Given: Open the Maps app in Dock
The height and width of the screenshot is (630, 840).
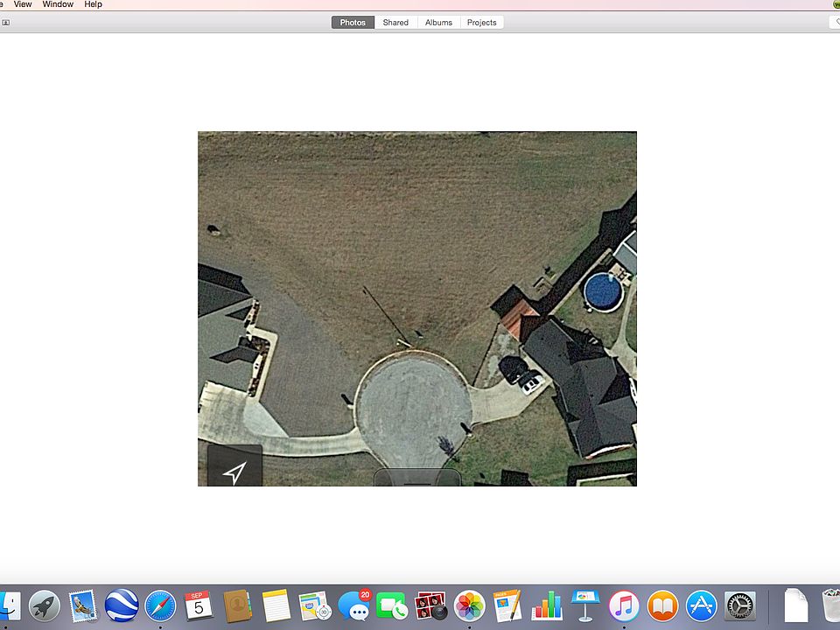Looking at the screenshot, I should pyautogui.click(x=315, y=605).
